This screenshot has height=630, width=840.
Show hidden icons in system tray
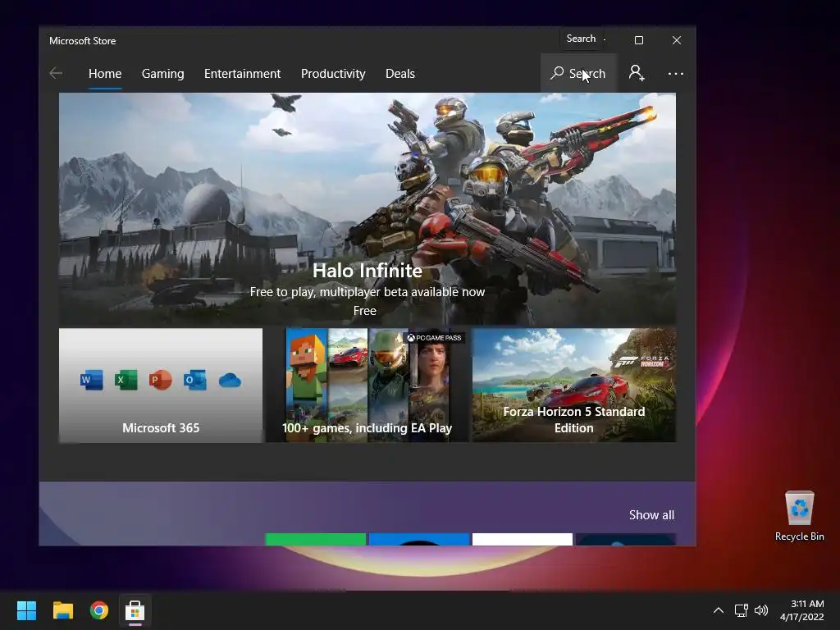719,610
